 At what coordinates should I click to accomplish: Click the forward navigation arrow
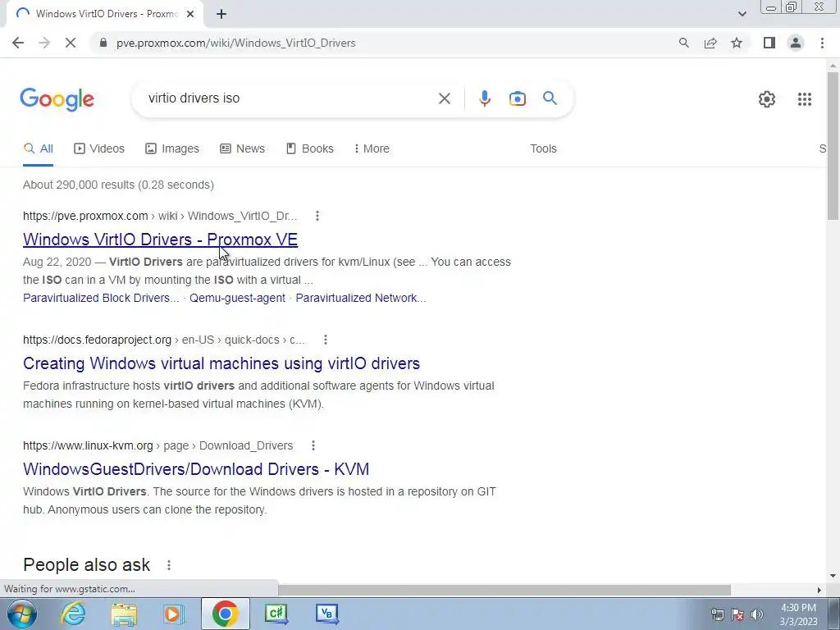pyautogui.click(x=44, y=43)
